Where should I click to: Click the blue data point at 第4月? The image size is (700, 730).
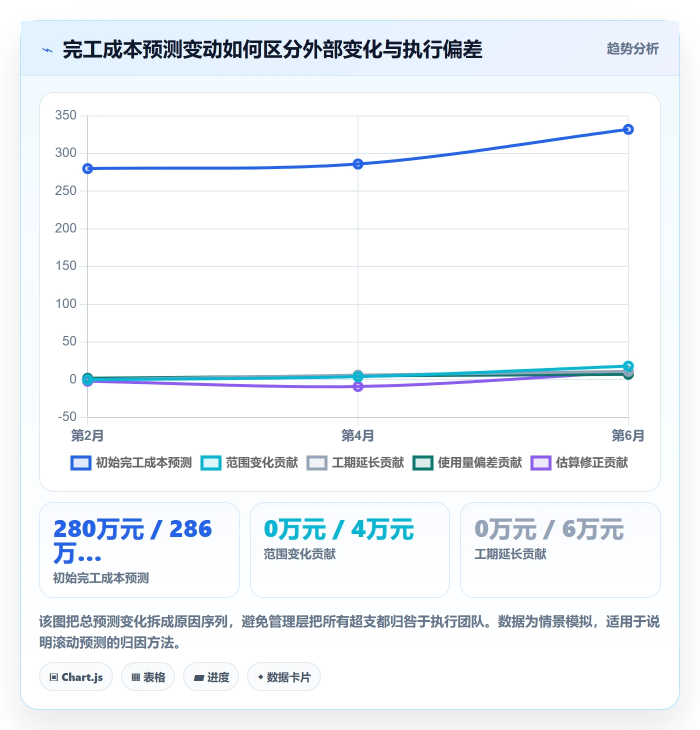tap(358, 164)
